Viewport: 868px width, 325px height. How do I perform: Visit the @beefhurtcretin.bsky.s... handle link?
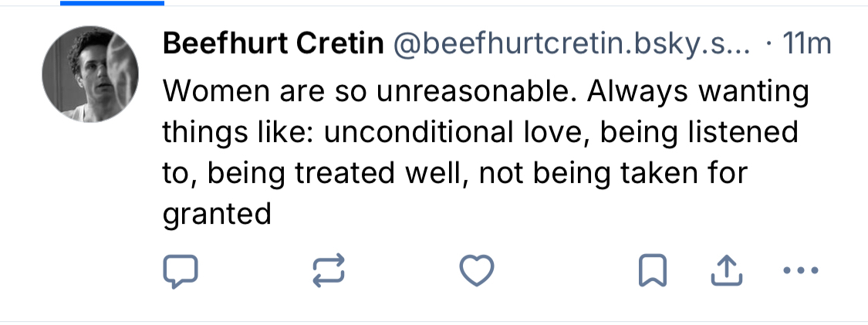572,46
